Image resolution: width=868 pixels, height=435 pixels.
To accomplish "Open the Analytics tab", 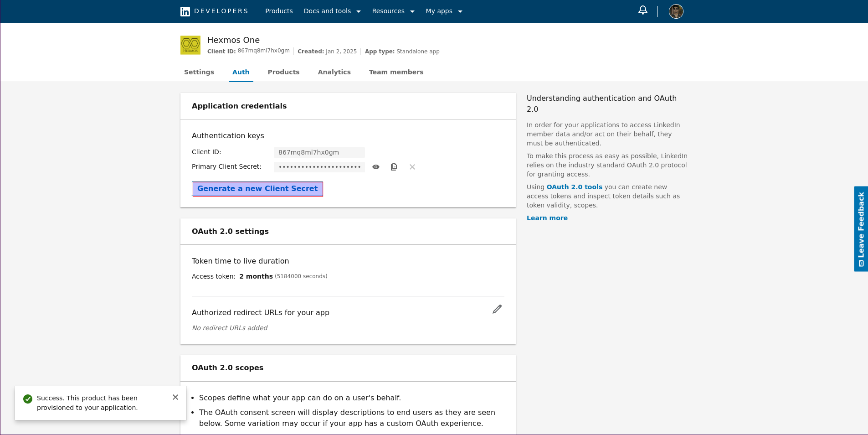I will [334, 72].
